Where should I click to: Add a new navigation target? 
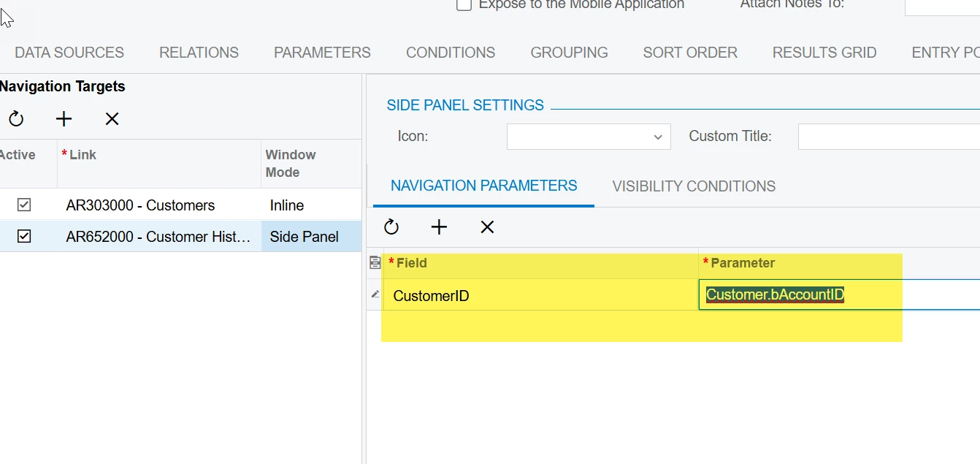coord(64,119)
